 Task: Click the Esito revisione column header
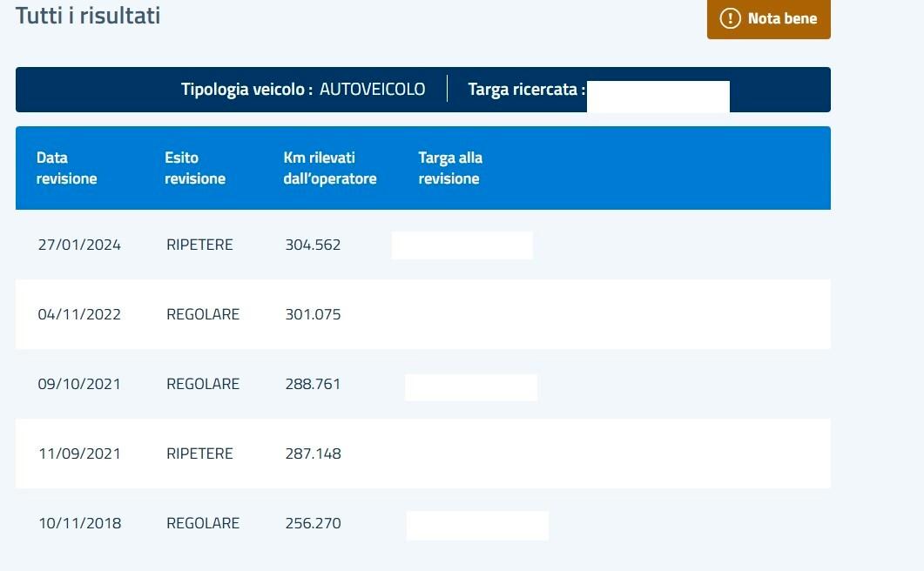[195, 168]
